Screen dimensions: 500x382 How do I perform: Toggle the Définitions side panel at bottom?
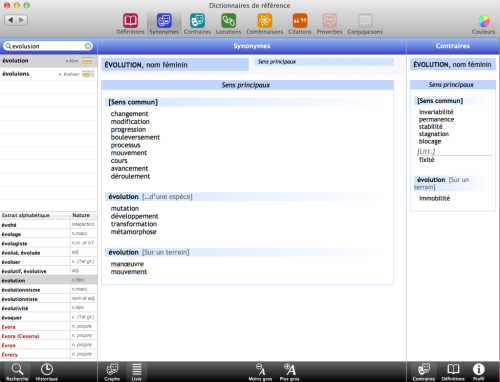tap(453, 372)
